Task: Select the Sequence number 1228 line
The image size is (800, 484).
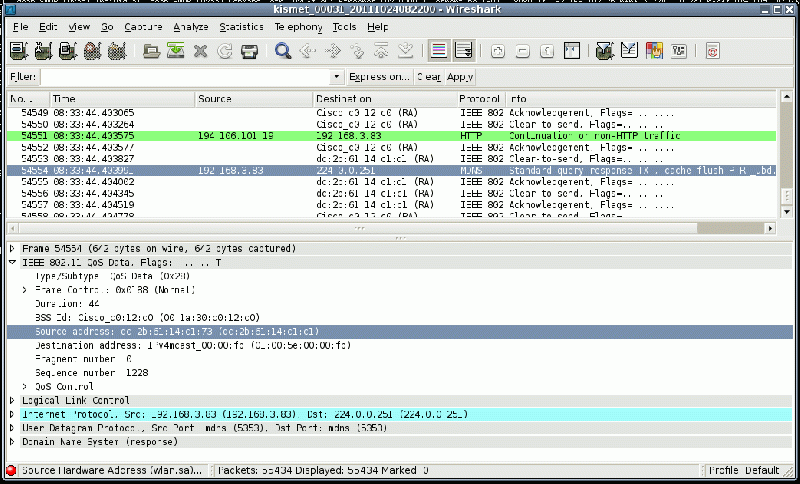Action: (x=92, y=373)
